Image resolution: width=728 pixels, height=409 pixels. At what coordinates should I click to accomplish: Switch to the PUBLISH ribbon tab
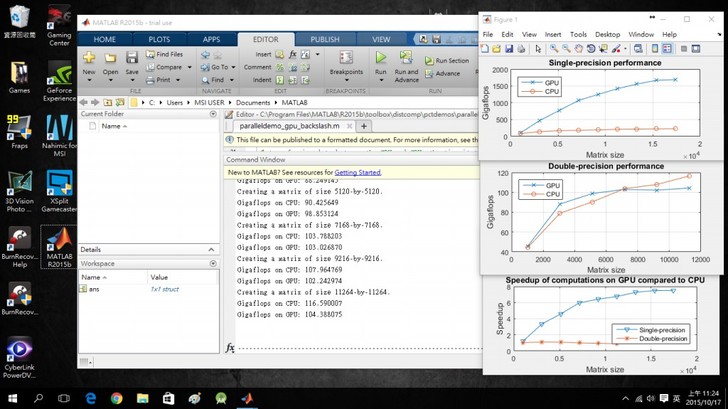tap(324, 39)
